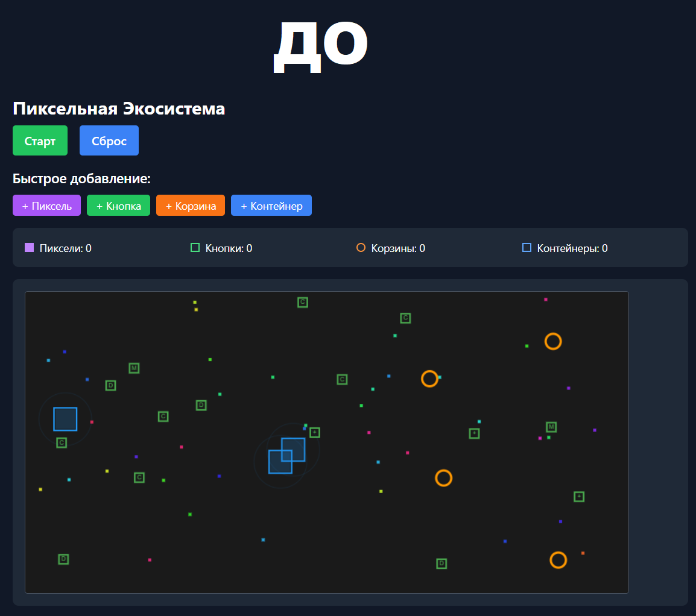Click the Корзины: 0 counter text
The image size is (696, 616).
[398, 248]
